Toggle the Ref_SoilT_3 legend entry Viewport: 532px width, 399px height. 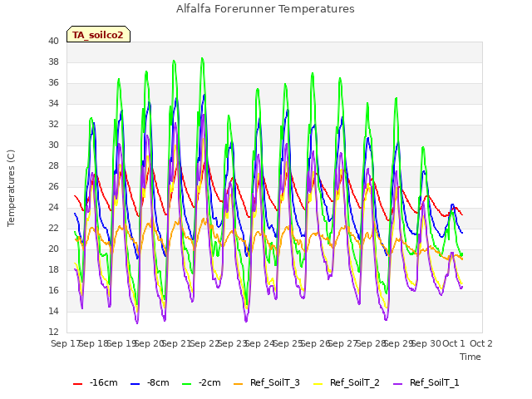(x=267, y=382)
